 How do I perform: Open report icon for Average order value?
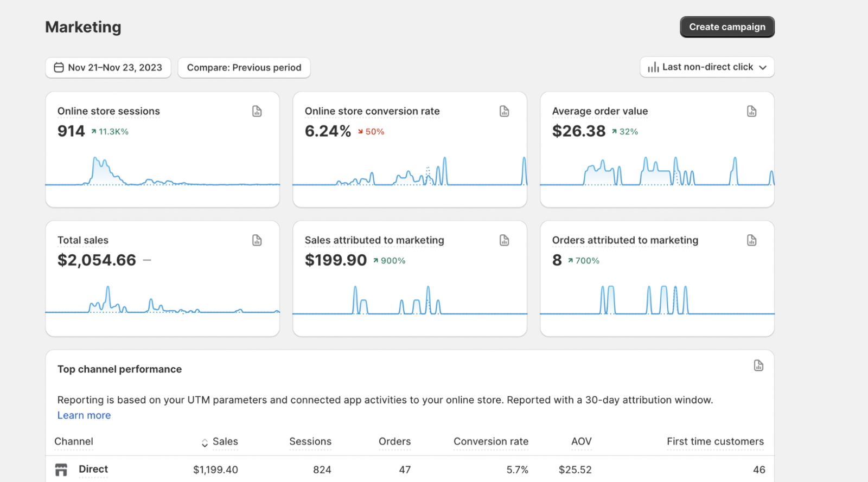(x=752, y=111)
